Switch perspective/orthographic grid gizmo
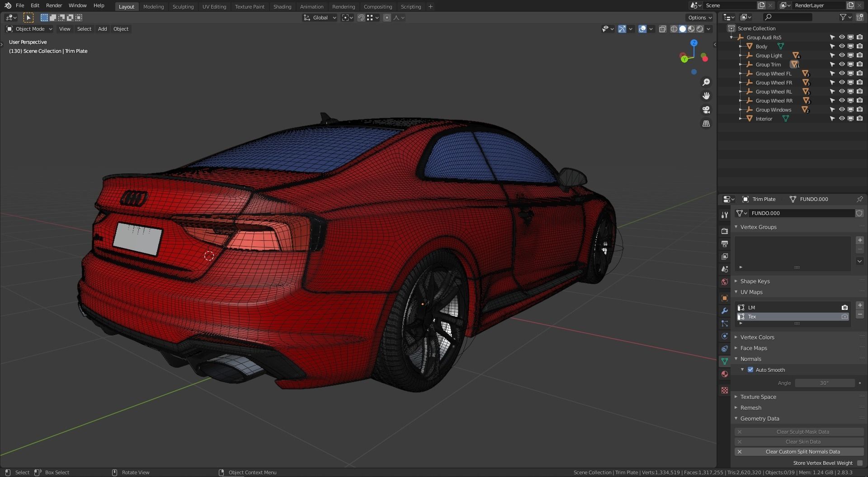This screenshot has width=868, height=477. [706, 123]
